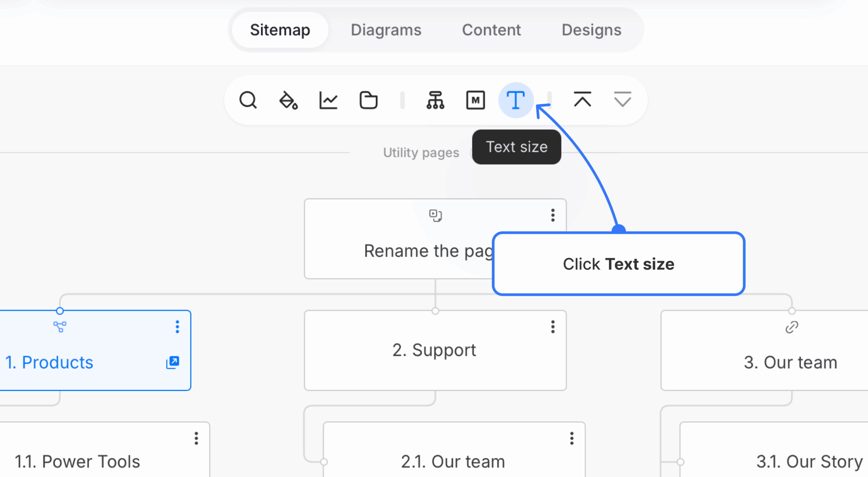Open three-dot menu on 2.1. Our team card
Viewport: 868px width, 477px height.
(x=572, y=438)
